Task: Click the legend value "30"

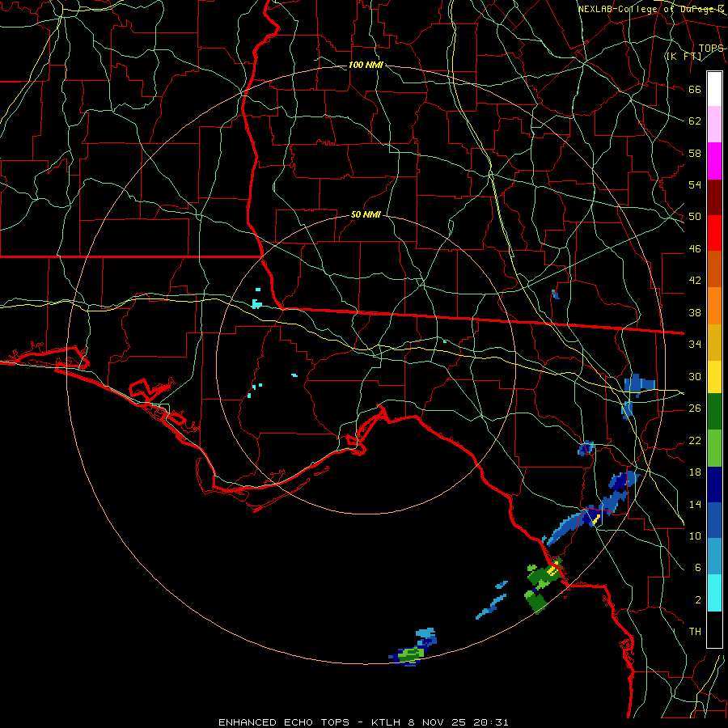Action: [x=695, y=376]
